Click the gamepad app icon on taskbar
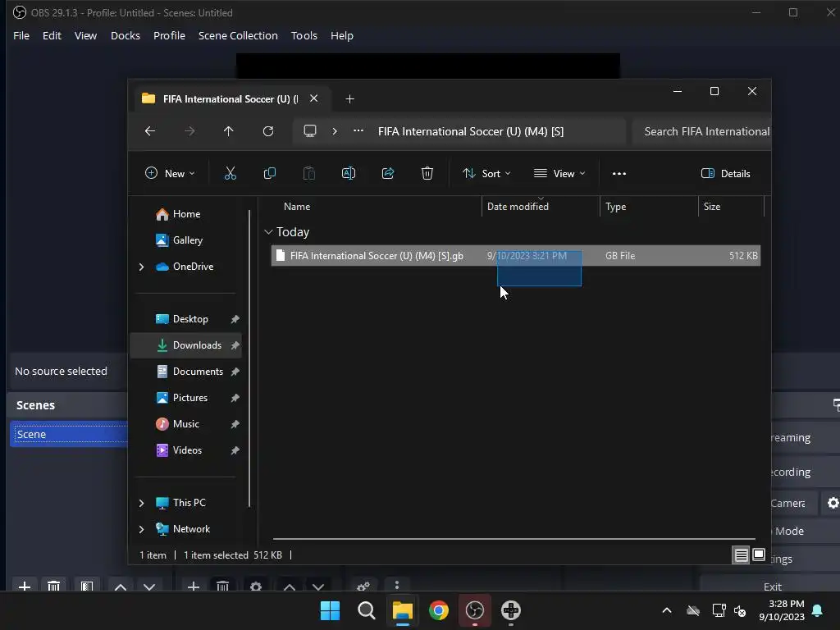The image size is (840, 630). [510, 610]
